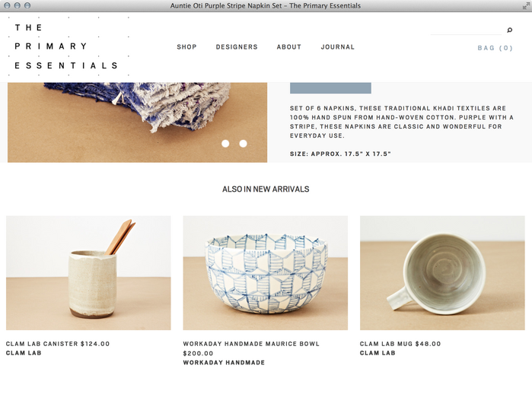Screen dimensions: 532x394
Task: Select the second carousel dot indicator
Action: coord(243,144)
